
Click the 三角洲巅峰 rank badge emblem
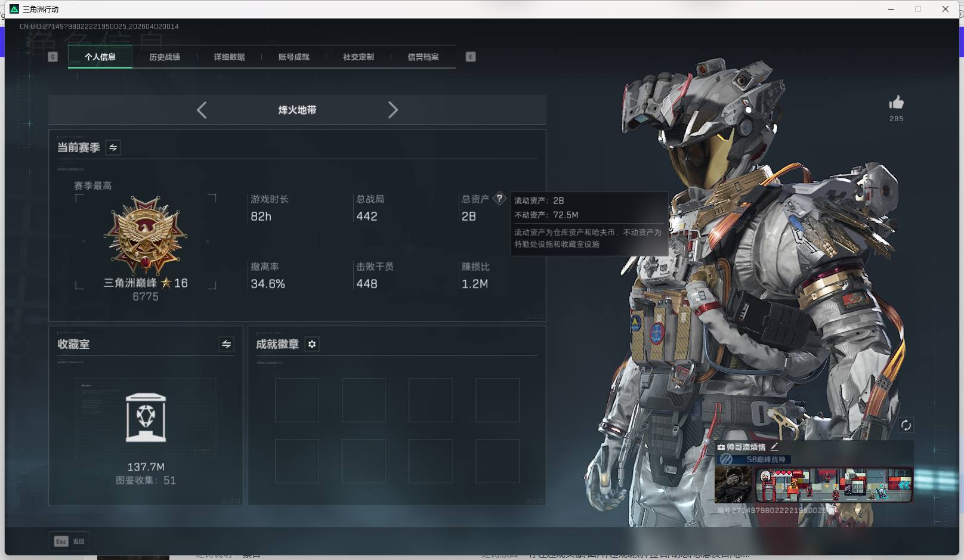145,236
